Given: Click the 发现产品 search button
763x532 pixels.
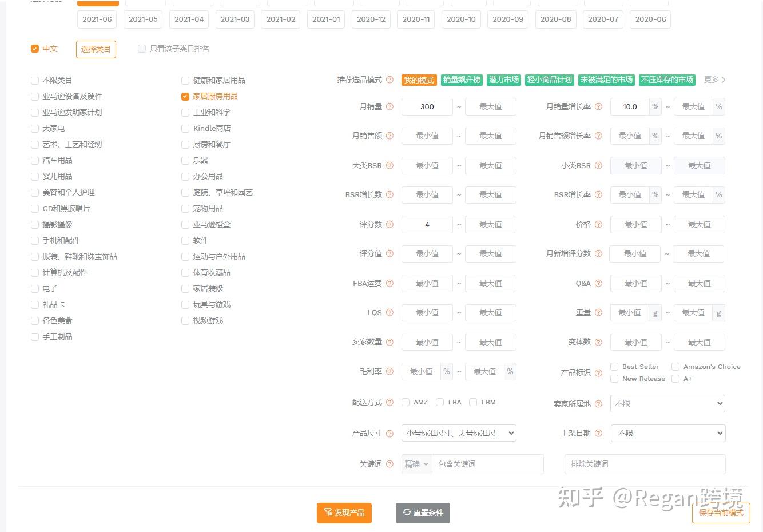Looking at the screenshot, I should pos(344,513).
